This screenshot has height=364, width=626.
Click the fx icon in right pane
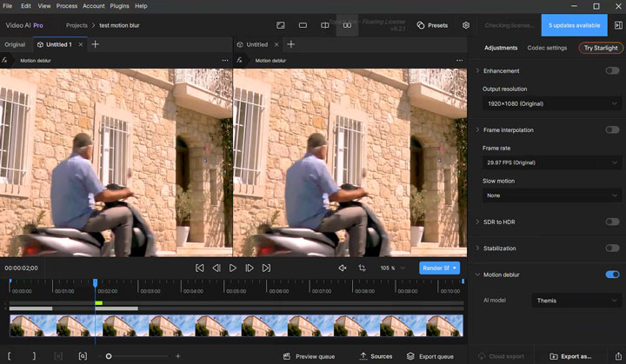[x=239, y=60]
